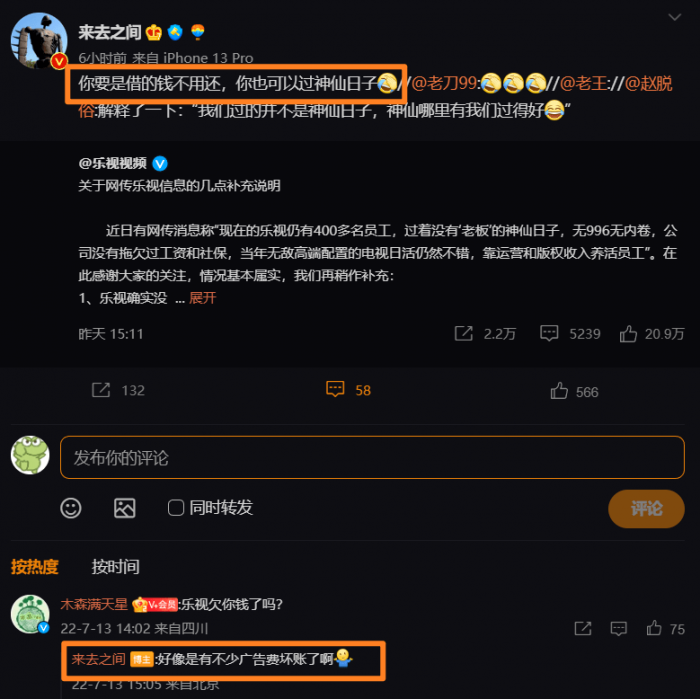The height and width of the screenshot is (699, 700).
Task: Click the comment icon showing 58
Action: point(335,389)
